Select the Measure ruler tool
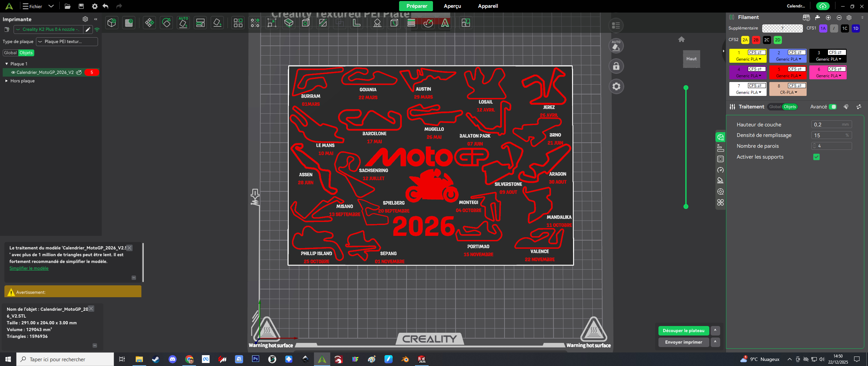The height and width of the screenshot is (366, 868). (357, 23)
